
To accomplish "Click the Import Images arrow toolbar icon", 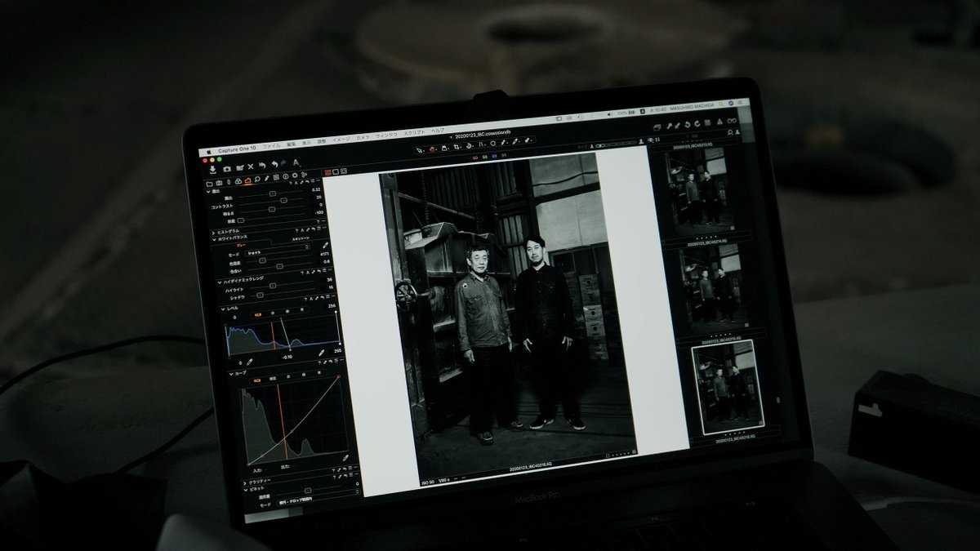I will pos(213,169).
